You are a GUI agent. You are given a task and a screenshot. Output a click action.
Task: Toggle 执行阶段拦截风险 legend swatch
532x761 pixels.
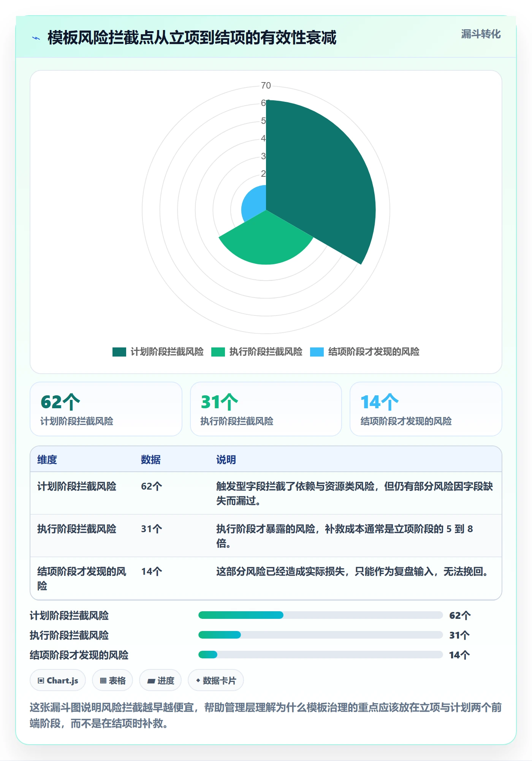(x=218, y=352)
